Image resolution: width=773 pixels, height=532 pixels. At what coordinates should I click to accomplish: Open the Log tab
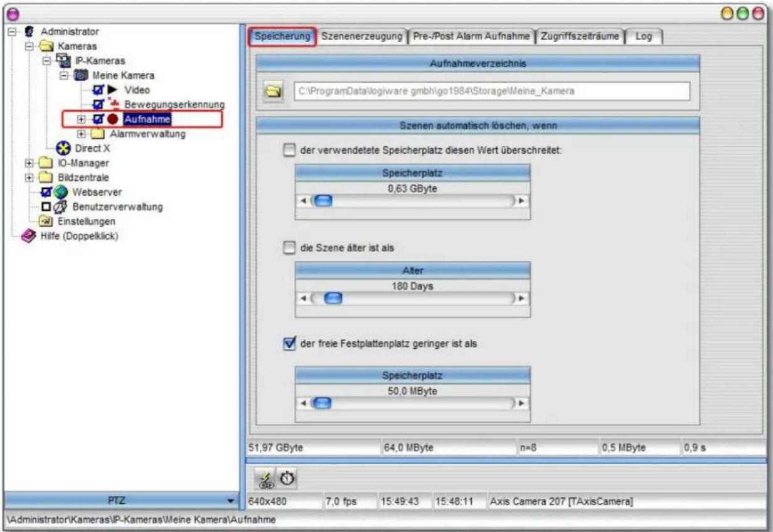pos(644,36)
